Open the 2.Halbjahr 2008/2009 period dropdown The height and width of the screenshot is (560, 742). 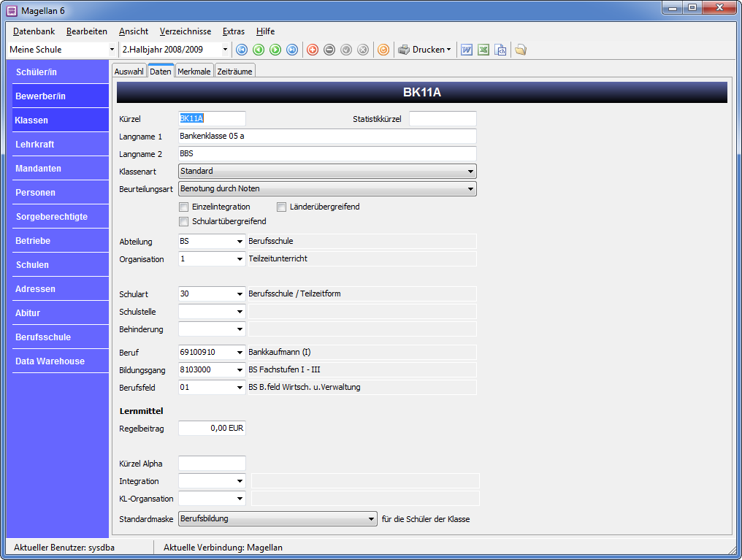(x=225, y=50)
